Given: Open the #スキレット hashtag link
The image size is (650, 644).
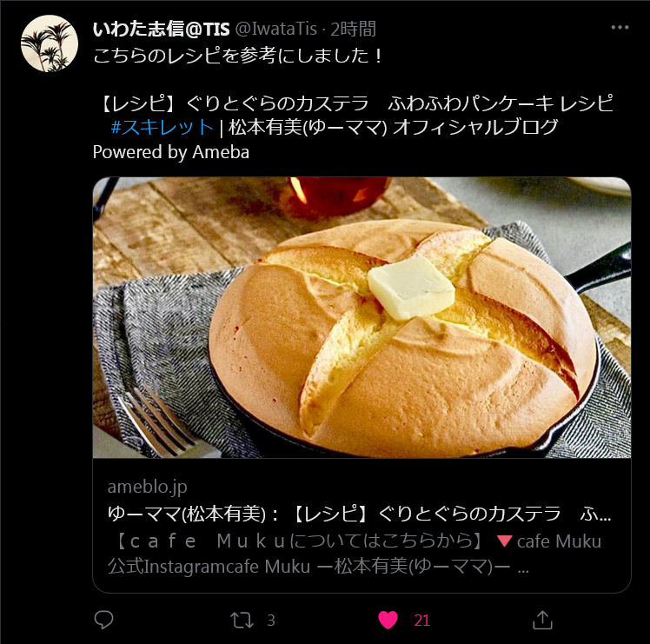Looking at the screenshot, I should click(162, 127).
